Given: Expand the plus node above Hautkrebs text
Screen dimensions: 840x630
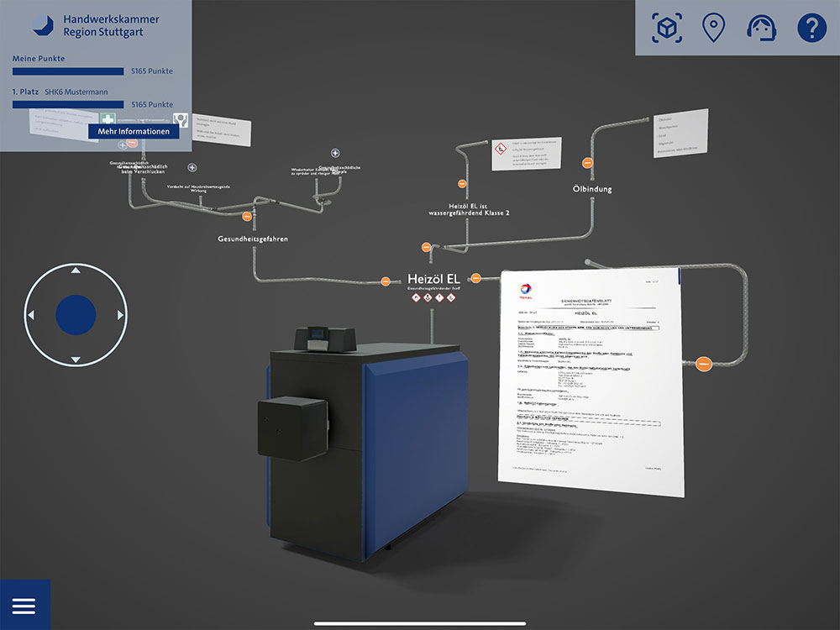Looking at the screenshot, I should [192, 168].
